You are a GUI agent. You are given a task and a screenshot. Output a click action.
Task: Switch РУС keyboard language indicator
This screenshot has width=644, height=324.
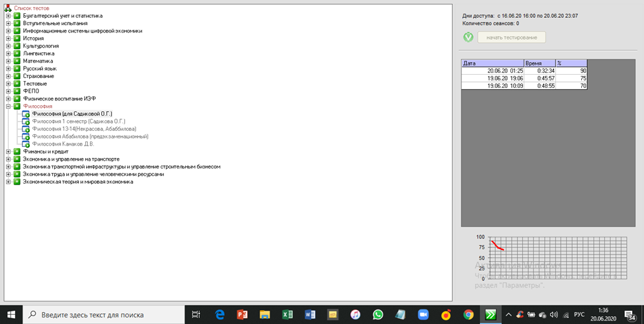pos(579,315)
